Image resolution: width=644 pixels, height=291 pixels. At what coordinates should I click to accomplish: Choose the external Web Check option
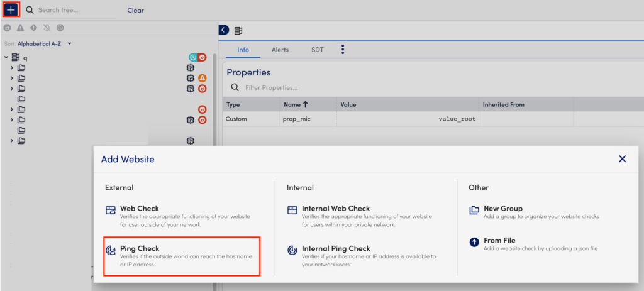(139, 209)
